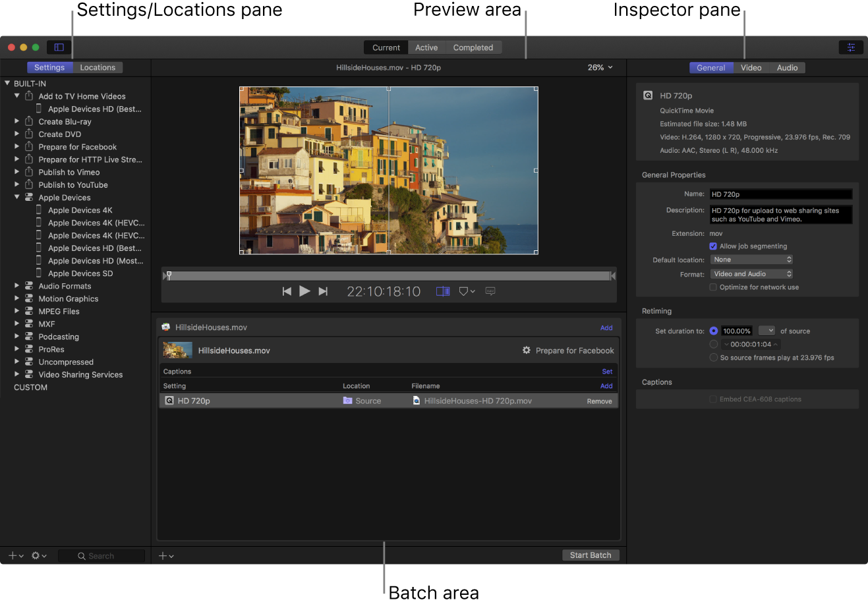Expand the Create Blu-ray group

click(17, 121)
